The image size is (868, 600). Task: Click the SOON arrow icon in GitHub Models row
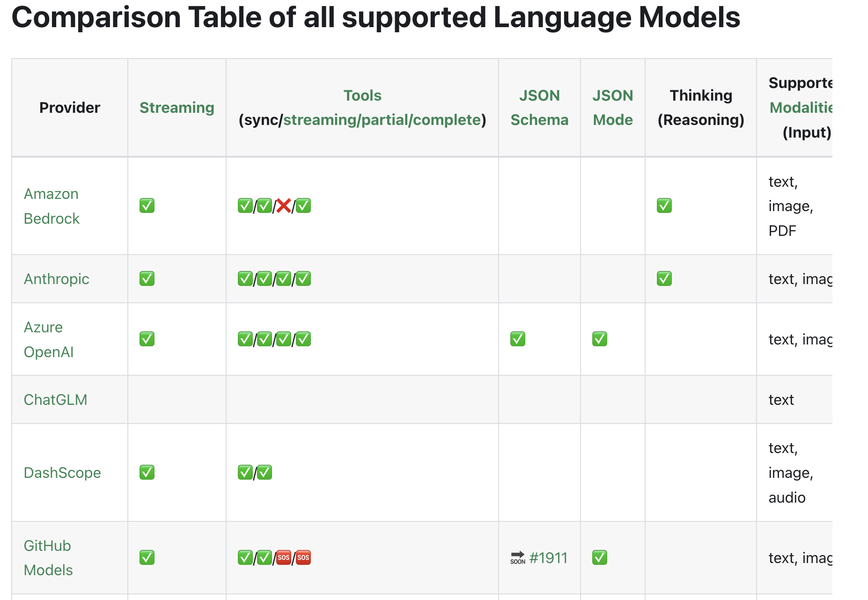click(518, 557)
